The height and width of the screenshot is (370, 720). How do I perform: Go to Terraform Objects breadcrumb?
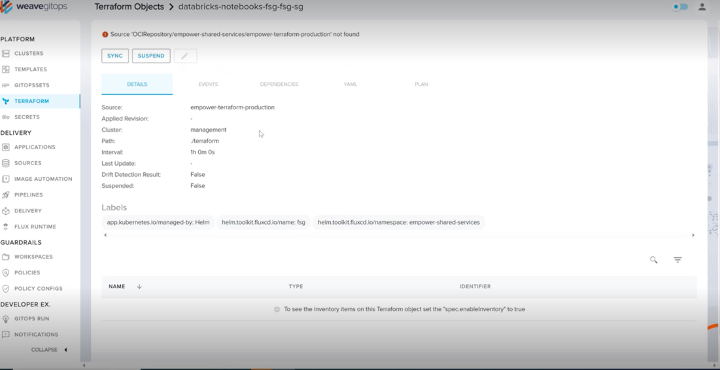coord(129,7)
